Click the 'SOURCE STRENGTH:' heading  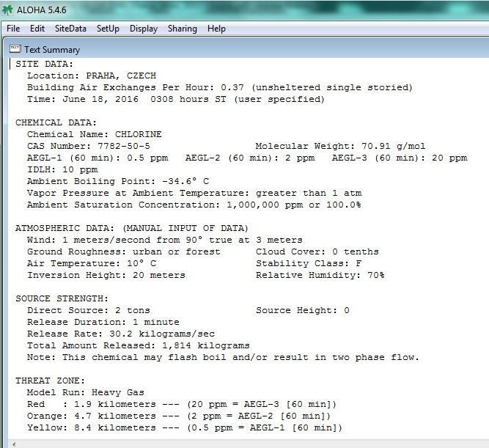click(x=62, y=298)
